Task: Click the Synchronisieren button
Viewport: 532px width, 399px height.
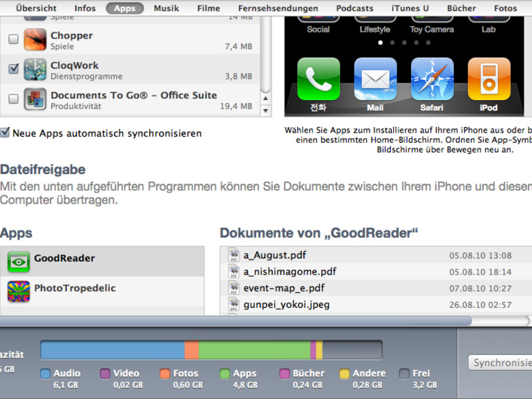Action: click(x=500, y=362)
